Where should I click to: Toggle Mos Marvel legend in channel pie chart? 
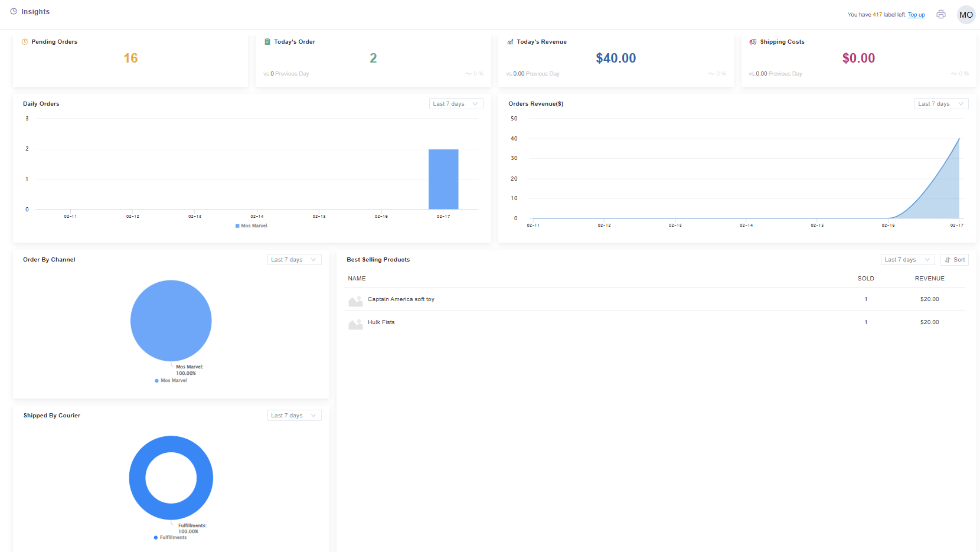(171, 381)
